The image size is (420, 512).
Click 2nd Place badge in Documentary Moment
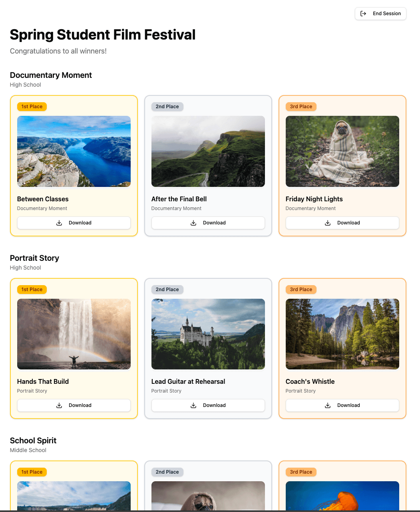167,107
